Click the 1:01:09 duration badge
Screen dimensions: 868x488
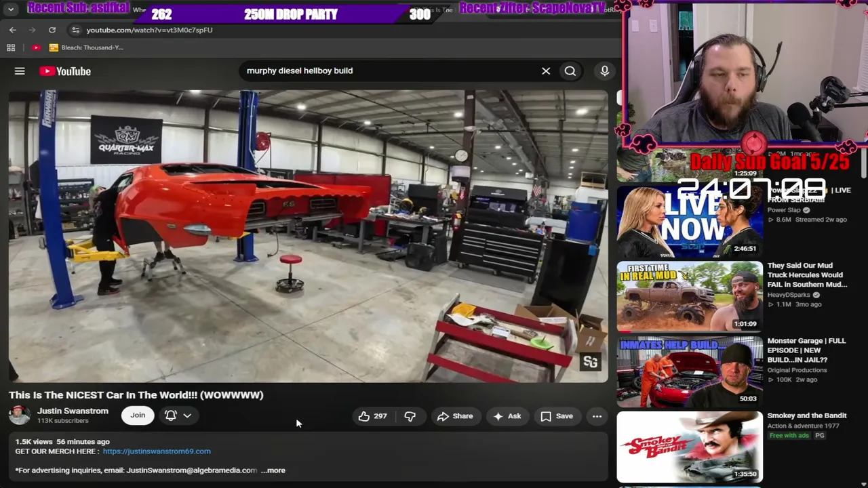pos(745,324)
